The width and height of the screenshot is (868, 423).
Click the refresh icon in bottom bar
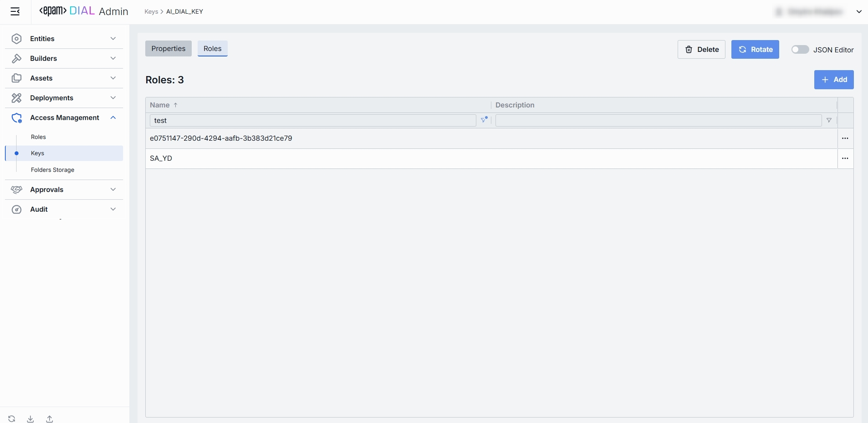(12, 419)
